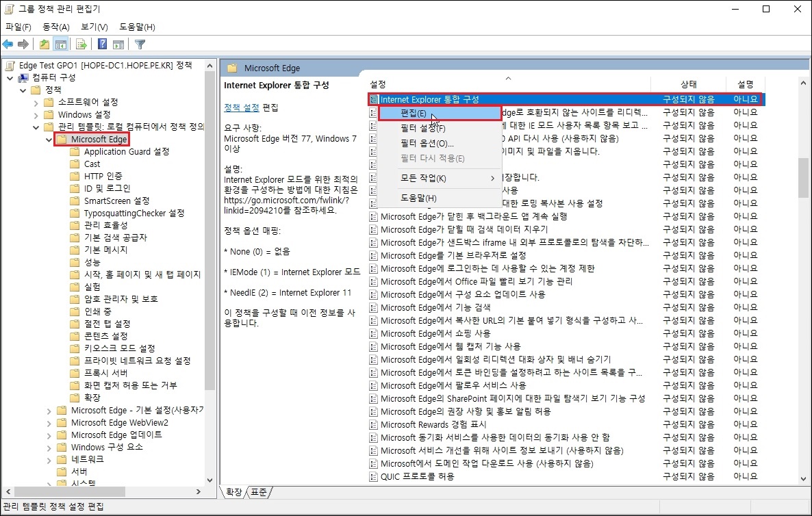Image resolution: width=812 pixels, height=516 pixels.
Task: Select the Application Guard 설정 folder
Action: pos(127,152)
